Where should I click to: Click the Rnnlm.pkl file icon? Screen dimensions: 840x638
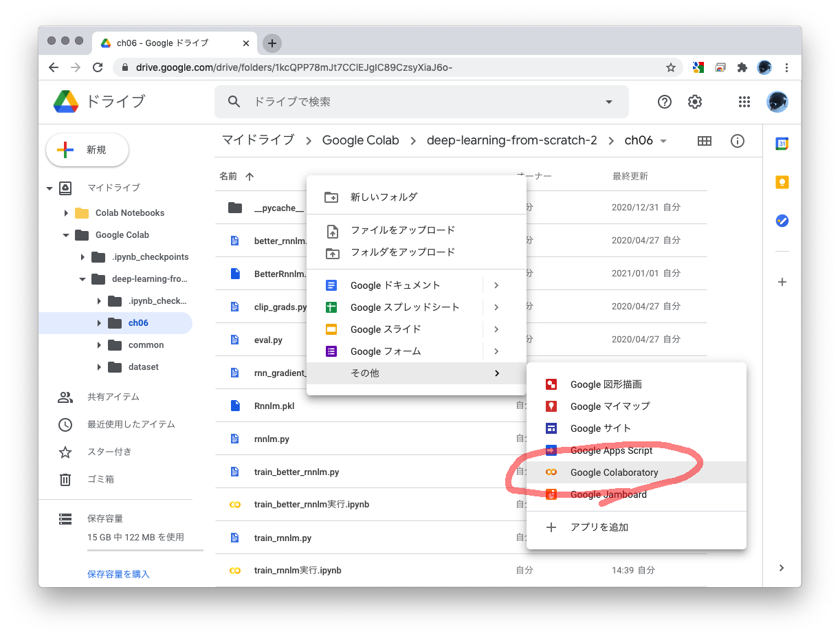[x=235, y=406]
